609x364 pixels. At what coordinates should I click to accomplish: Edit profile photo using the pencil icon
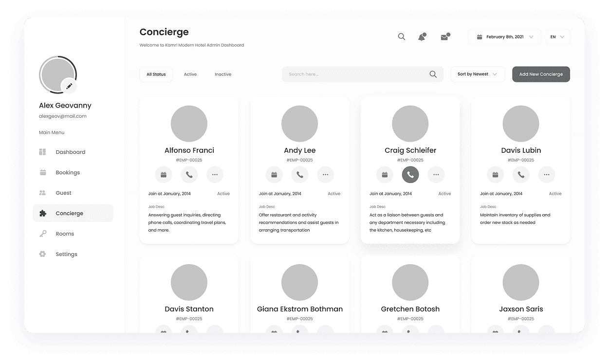pos(70,86)
